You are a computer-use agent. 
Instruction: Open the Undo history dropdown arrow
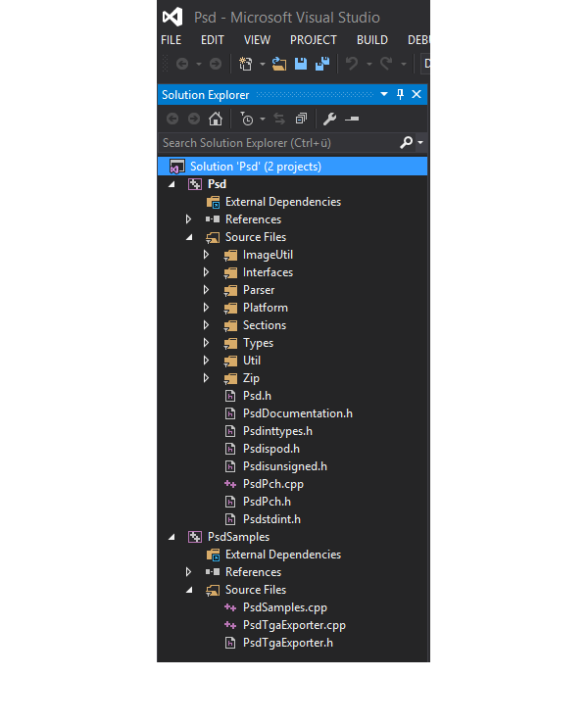coord(369,64)
